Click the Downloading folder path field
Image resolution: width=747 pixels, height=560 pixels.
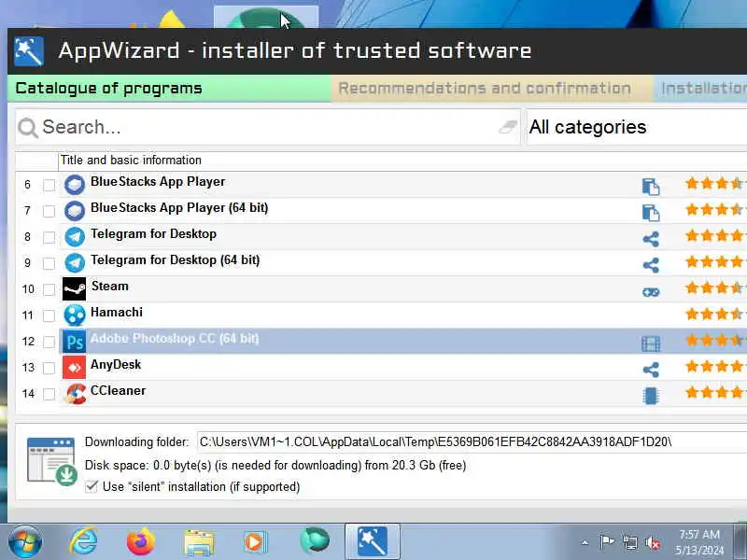[x=472, y=442]
